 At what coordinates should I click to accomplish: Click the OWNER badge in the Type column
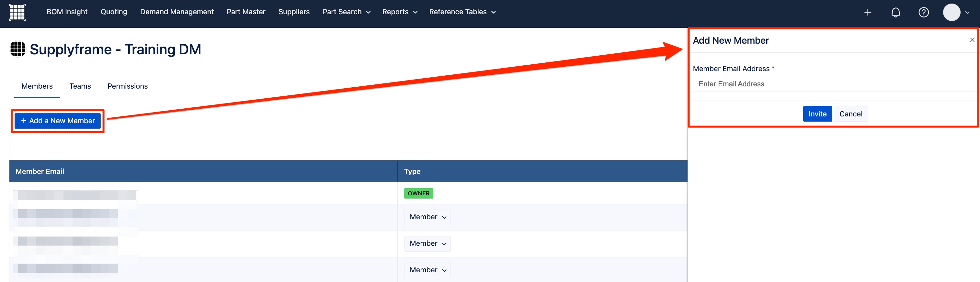[418, 193]
